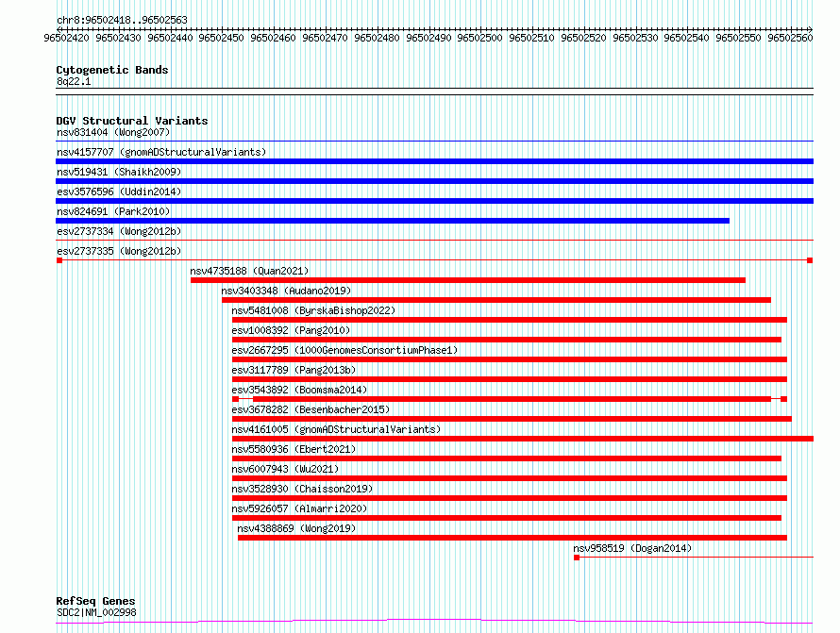Open the esv2737334 (Wong2012b) label

pos(119,231)
